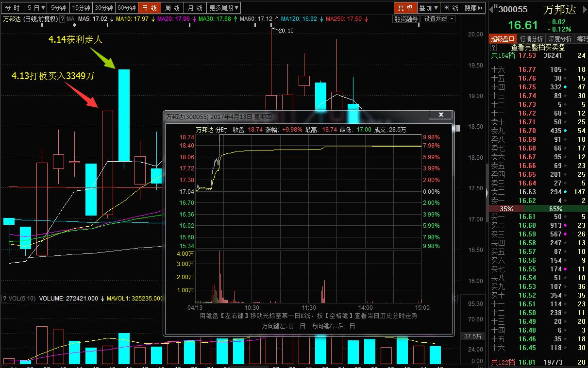The width and height of the screenshot is (588, 368).
Task: Open the 叠加 overlay dropdown
Action: [428, 8]
